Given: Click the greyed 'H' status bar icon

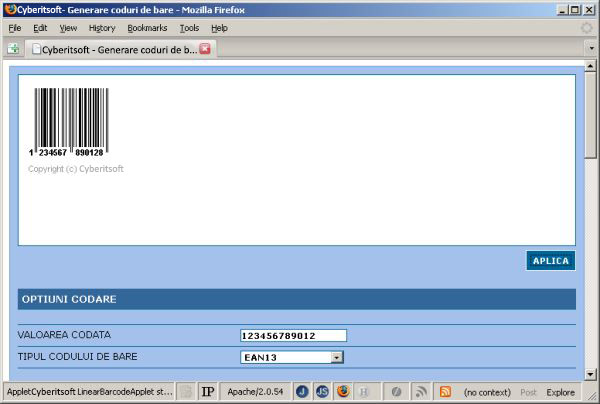Looking at the screenshot, I should pos(363,392).
